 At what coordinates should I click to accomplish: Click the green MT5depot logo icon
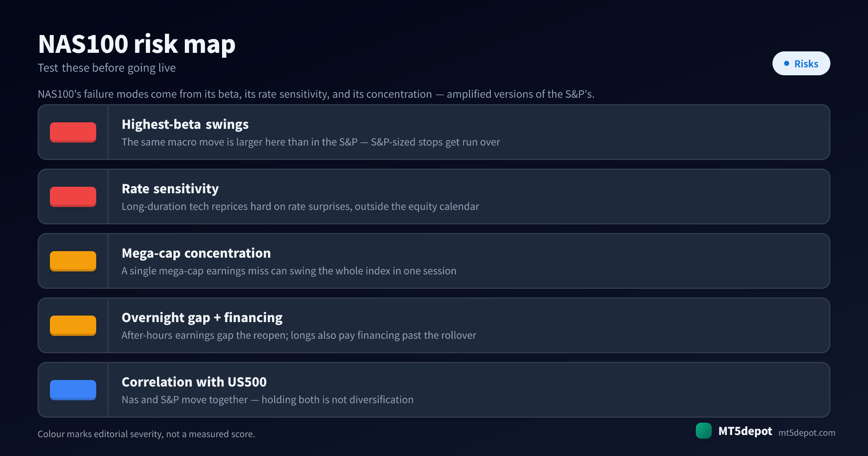(x=704, y=431)
